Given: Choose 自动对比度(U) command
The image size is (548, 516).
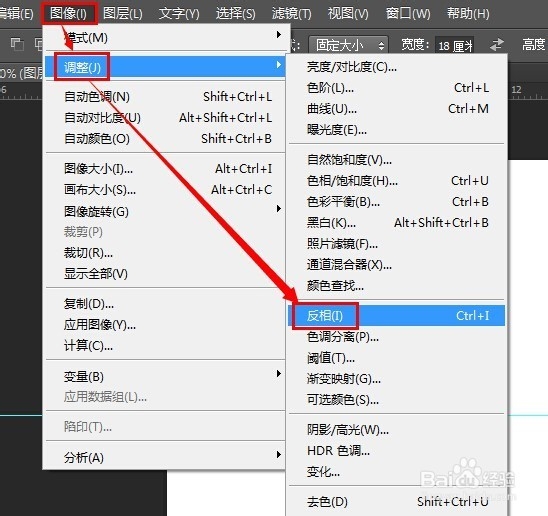Looking at the screenshot, I should (166, 117).
